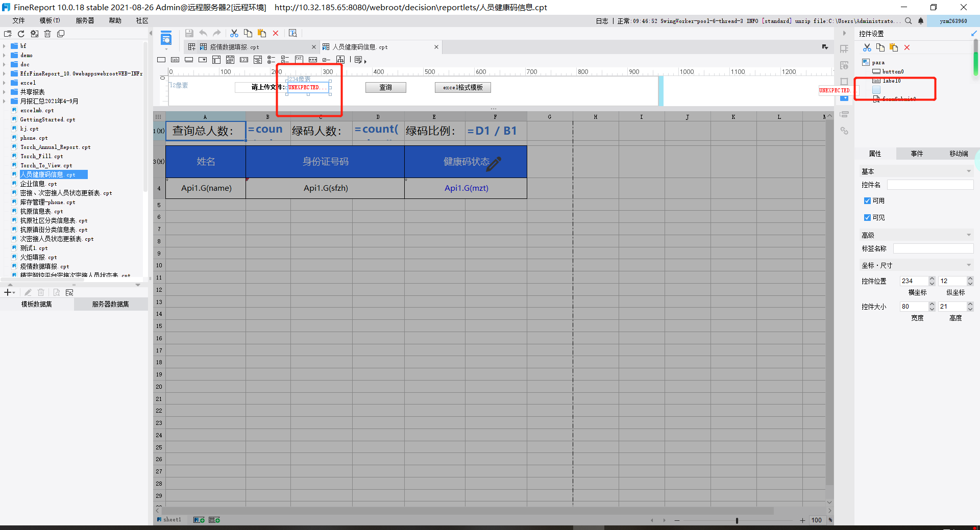Select the label widget icon in widget bar

click(175, 60)
